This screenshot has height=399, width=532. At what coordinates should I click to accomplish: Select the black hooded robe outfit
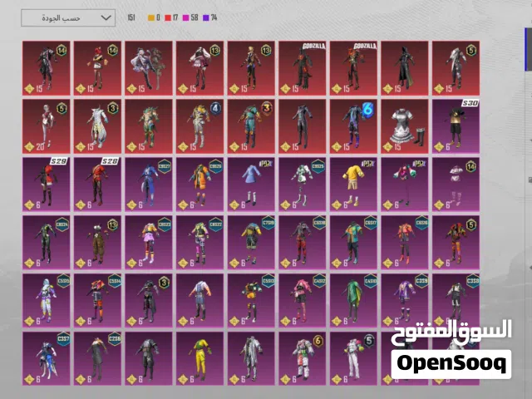pyautogui.click(x=405, y=68)
